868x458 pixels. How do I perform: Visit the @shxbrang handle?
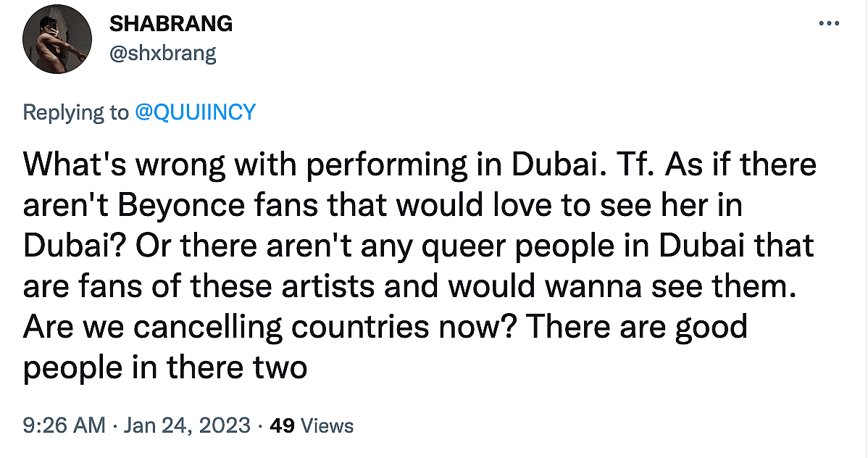pos(162,53)
